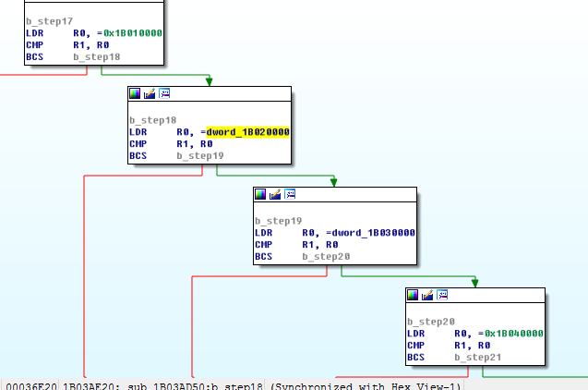Click group nodes icon in b_step18 block
Image resolution: width=588 pixels, height=390 pixels.
(164, 93)
